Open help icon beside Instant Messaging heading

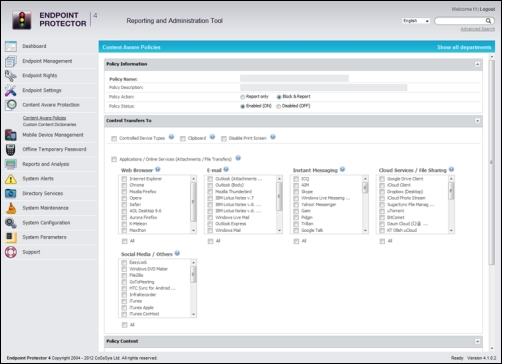point(342,169)
